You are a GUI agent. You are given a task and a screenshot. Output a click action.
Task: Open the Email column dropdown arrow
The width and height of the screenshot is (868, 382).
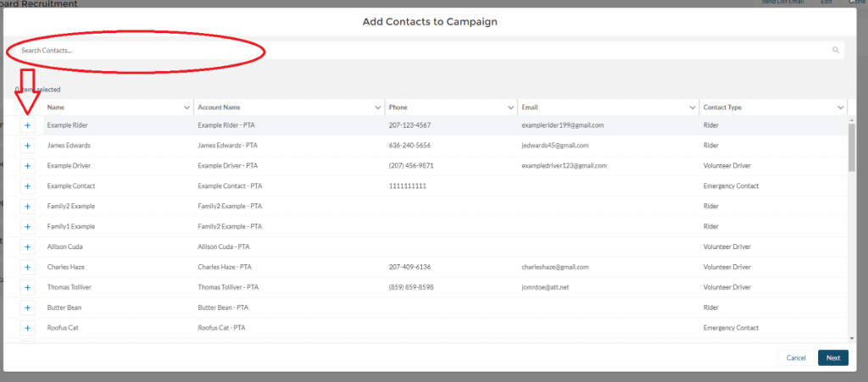tap(693, 108)
